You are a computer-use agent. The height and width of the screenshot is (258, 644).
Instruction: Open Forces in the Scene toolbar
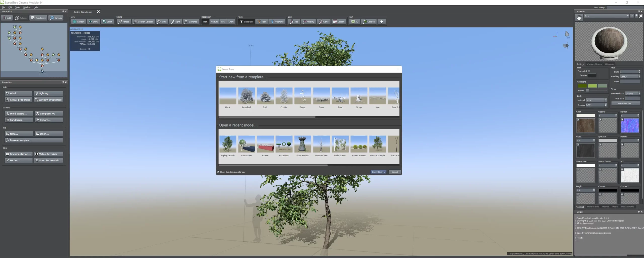tap(124, 22)
